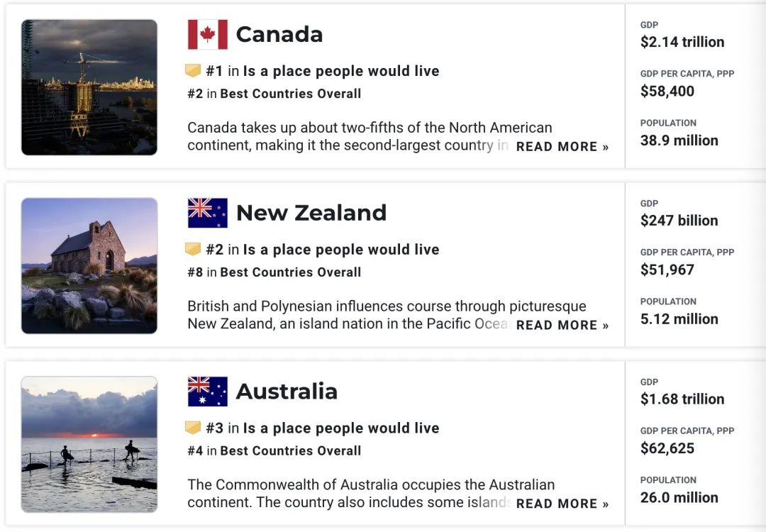Expand New Zealand's description with READ MORE
This screenshot has width=766, height=532.
(562, 326)
